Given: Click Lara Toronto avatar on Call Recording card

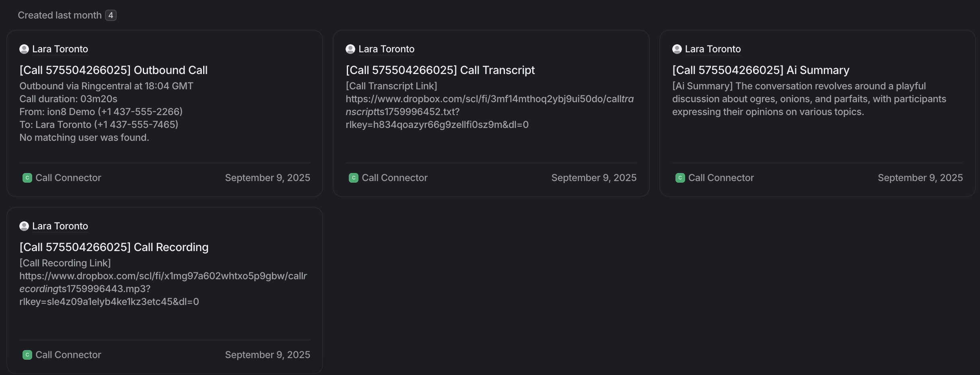Looking at the screenshot, I should click(24, 226).
